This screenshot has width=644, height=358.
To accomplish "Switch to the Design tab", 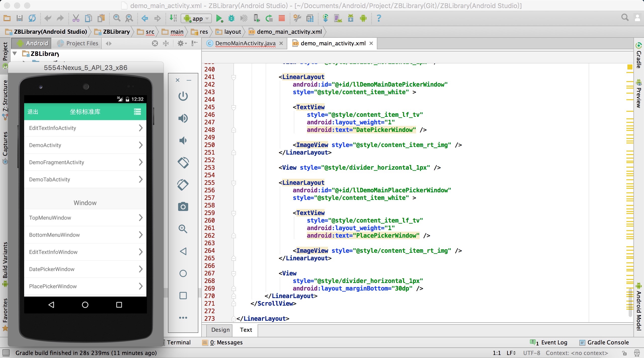I will [x=220, y=330].
